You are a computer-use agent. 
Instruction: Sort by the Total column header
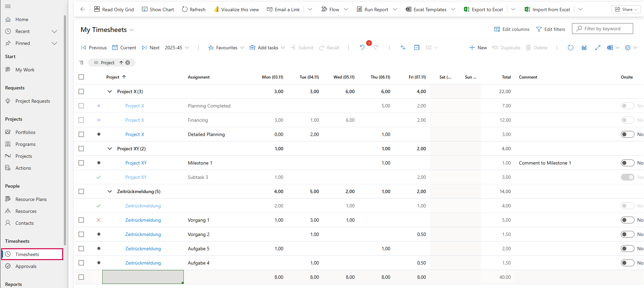506,77
